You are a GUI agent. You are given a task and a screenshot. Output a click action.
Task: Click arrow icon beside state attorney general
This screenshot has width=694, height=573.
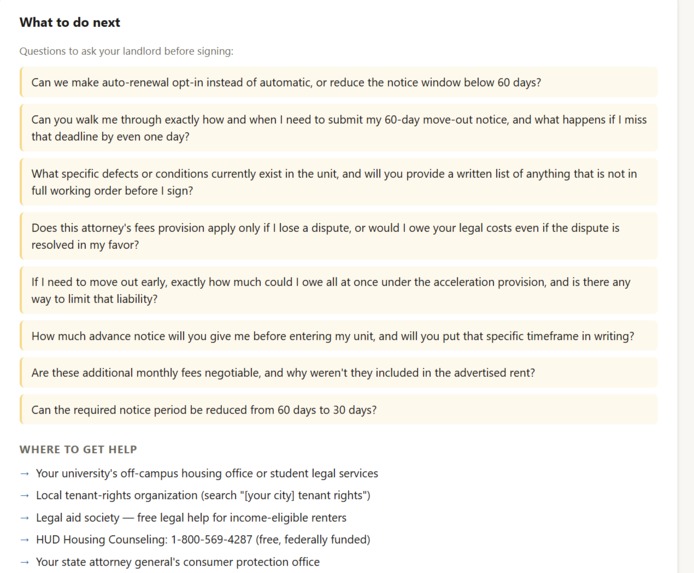[25, 562]
